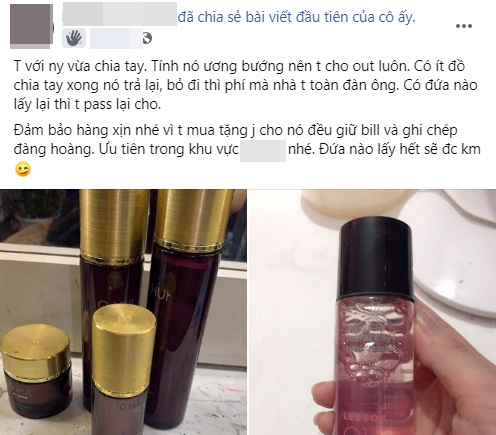Screen dimensions: 496x435
Task: Open the right photo of pink bottle
Action: (x=372, y=312)
